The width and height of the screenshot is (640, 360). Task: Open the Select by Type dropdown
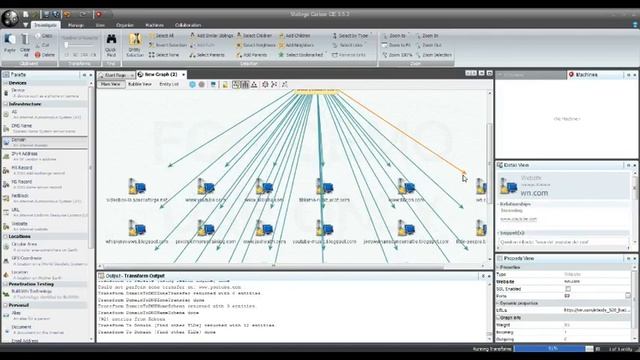(351, 36)
